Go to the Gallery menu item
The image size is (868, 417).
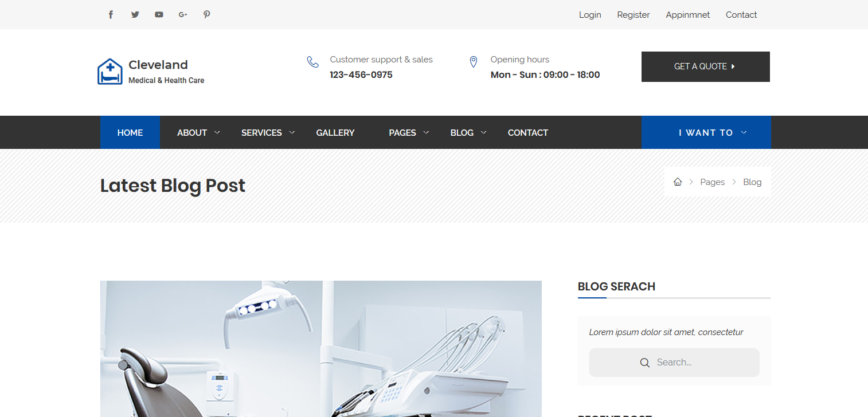tap(335, 132)
